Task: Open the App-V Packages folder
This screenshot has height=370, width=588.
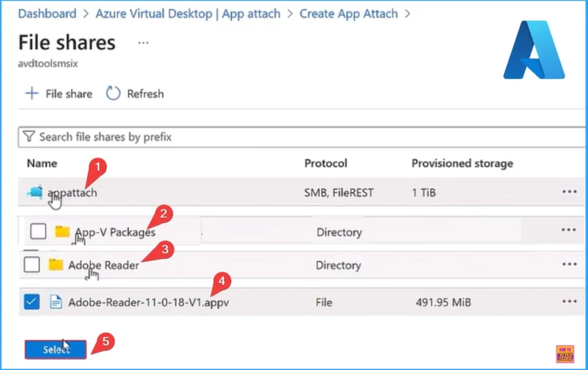Action: 115,232
